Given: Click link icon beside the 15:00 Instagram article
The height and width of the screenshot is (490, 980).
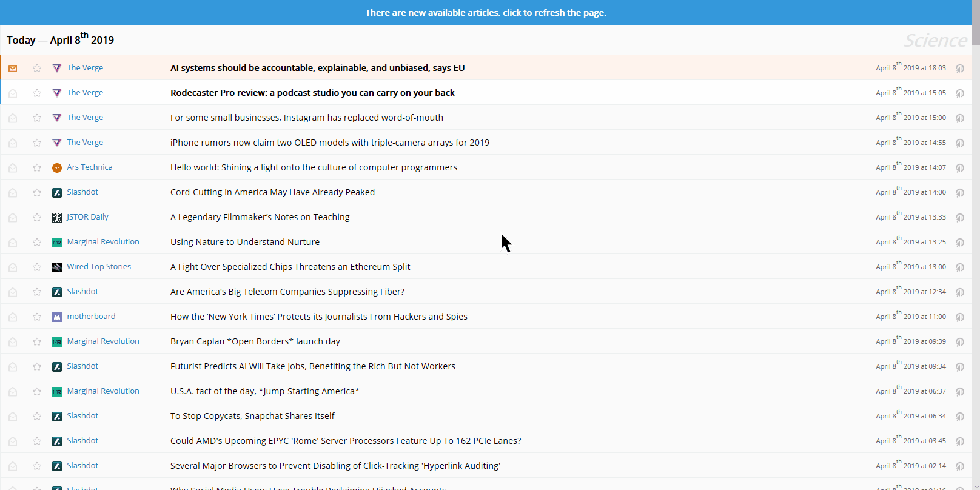Looking at the screenshot, I should 960,118.
